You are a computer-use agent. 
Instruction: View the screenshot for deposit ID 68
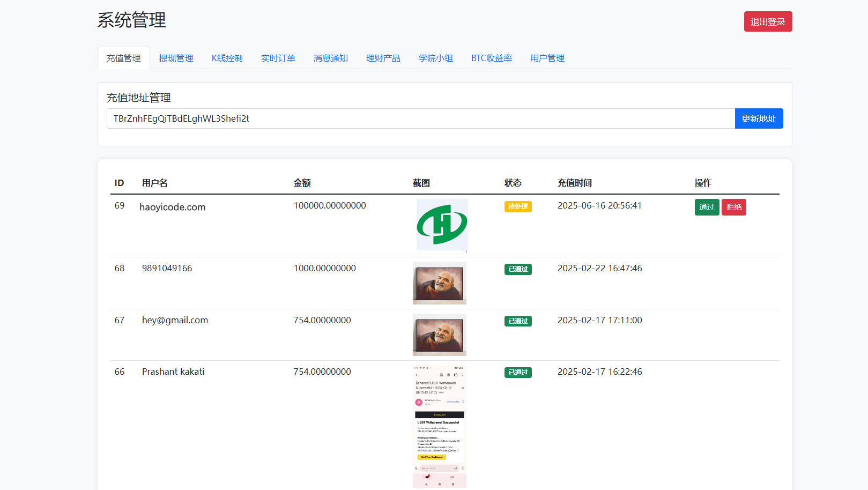pos(439,283)
